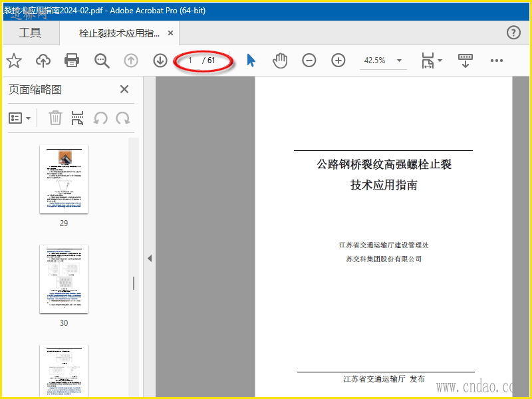Select the arrow selection tool
The width and height of the screenshot is (532, 399).
coord(251,61)
